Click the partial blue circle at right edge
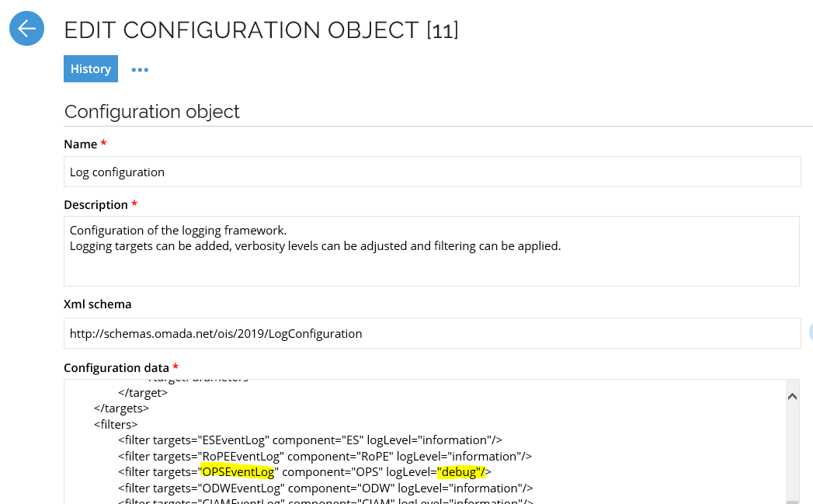 [x=810, y=332]
